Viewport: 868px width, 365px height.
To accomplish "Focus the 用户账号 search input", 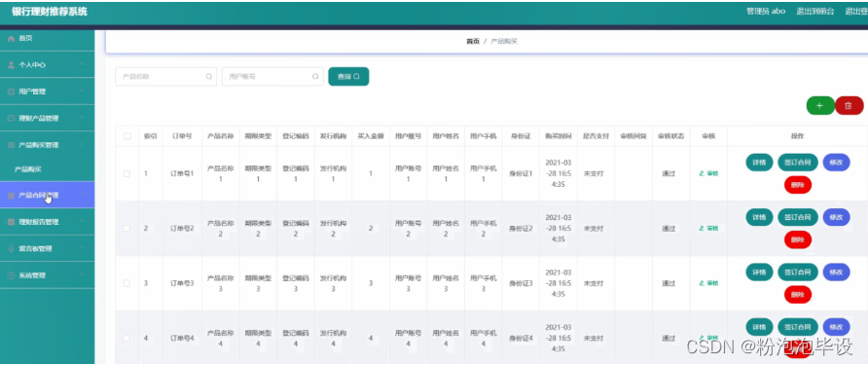I will pyautogui.click(x=272, y=77).
